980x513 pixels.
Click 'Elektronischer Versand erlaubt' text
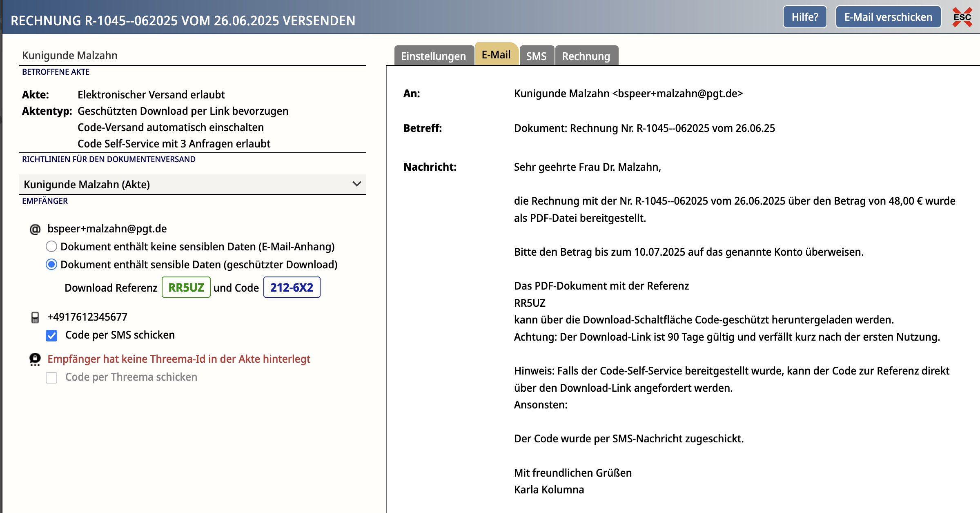pyautogui.click(x=151, y=95)
